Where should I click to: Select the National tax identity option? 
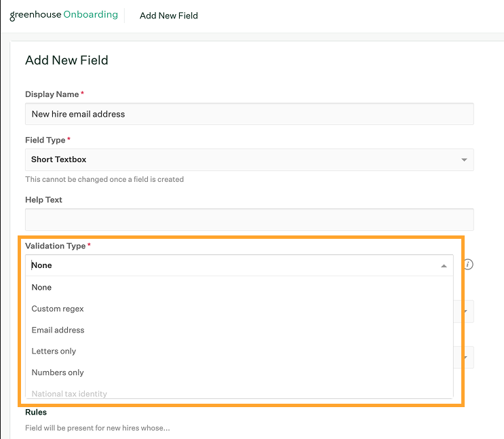69,394
